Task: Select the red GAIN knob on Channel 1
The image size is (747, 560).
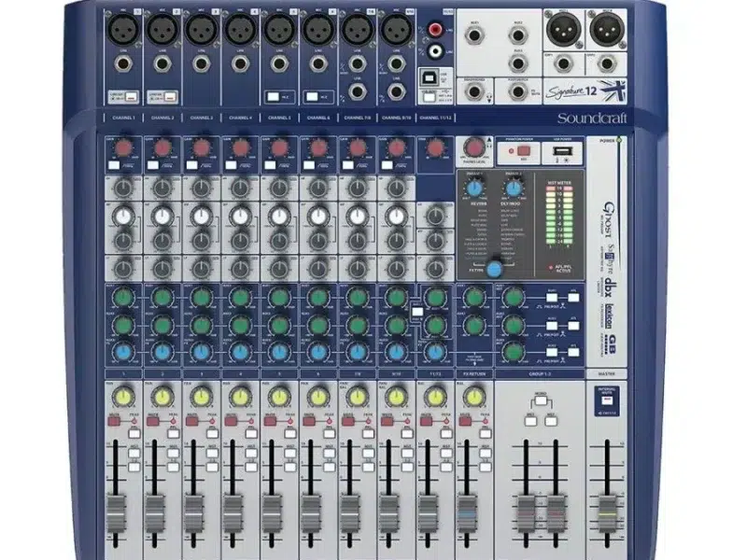Action: coord(123,147)
